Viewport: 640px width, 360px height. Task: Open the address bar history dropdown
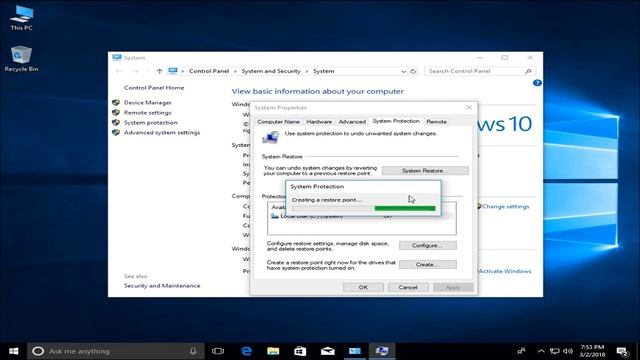[x=403, y=71]
